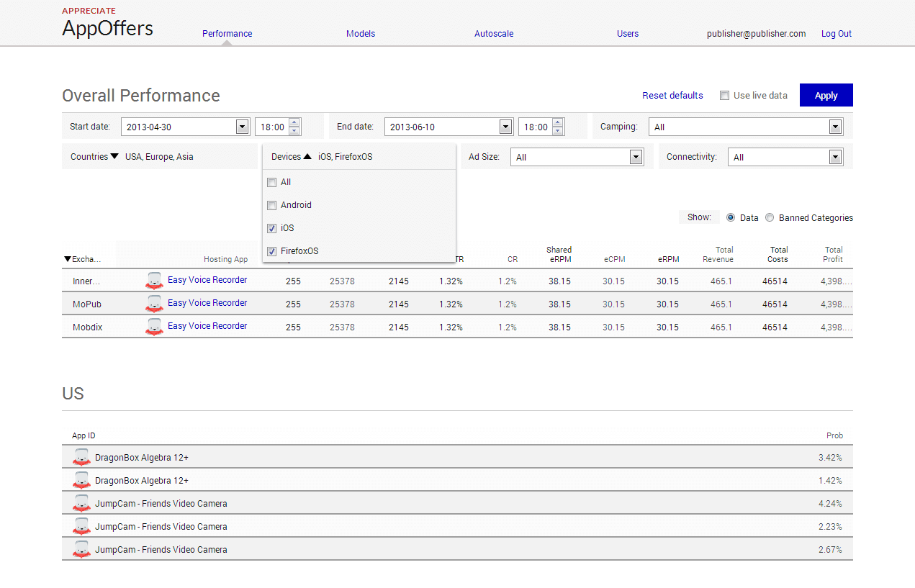This screenshot has height=588, width=915.
Task: Click the Reset defaults link
Action: click(672, 96)
